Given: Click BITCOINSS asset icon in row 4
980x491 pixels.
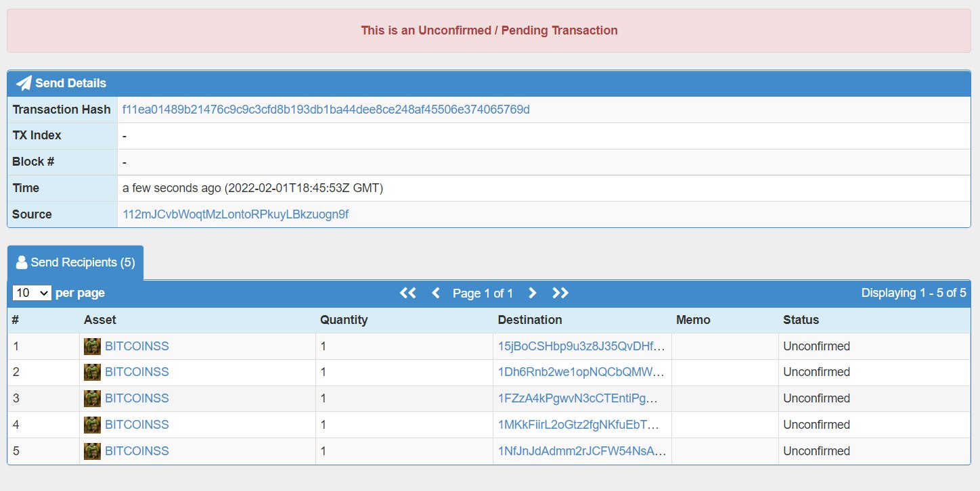Looking at the screenshot, I should pos(92,425).
